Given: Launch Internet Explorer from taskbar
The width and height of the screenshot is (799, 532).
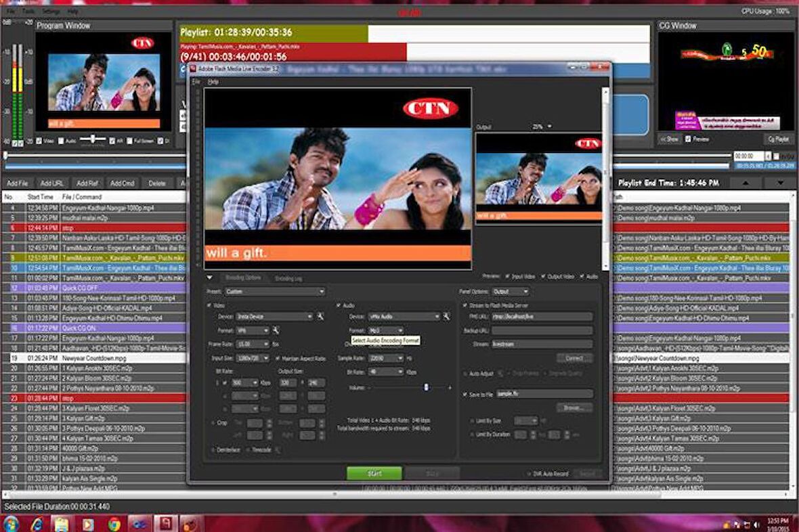Looking at the screenshot, I should coord(37,524).
